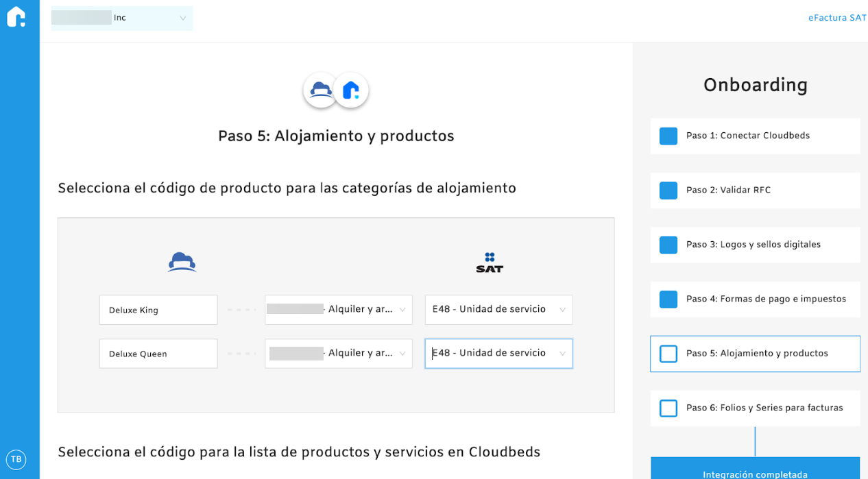Toggle Paso 6 Folios y Series checkbox
This screenshot has width=868, height=479.
click(668, 408)
